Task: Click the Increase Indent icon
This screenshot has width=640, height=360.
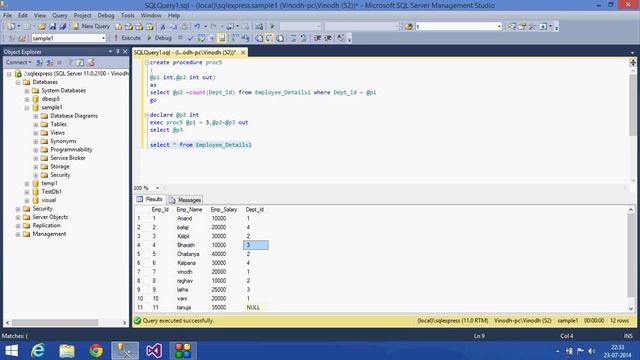Action: (x=328, y=38)
